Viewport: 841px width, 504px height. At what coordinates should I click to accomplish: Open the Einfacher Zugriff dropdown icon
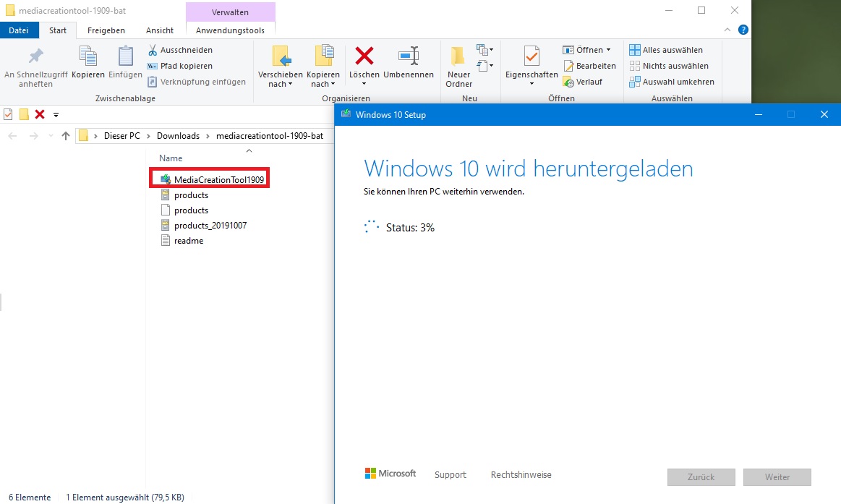[x=485, y=66]
